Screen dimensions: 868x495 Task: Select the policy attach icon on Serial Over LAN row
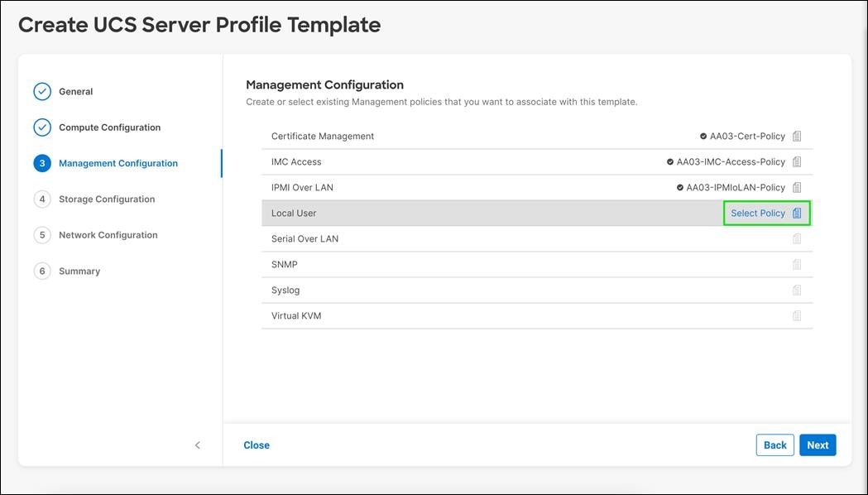click(796, 238)
